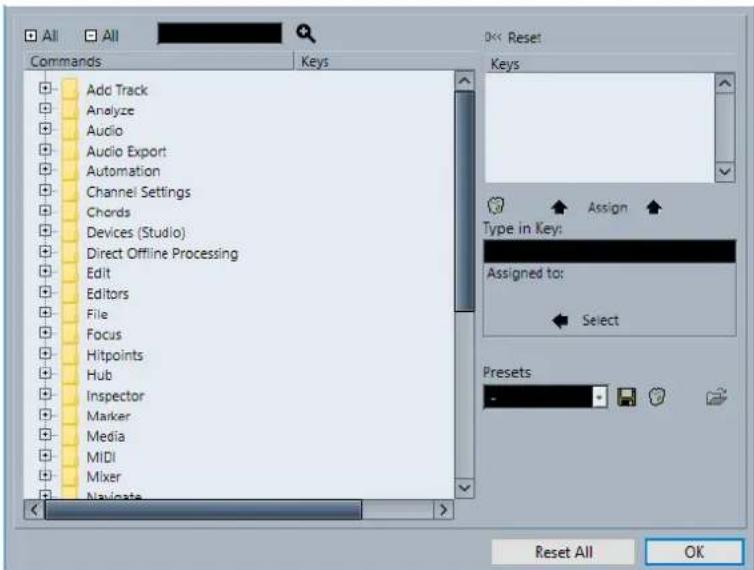Click the Audio folder icon

pos(70,130)
